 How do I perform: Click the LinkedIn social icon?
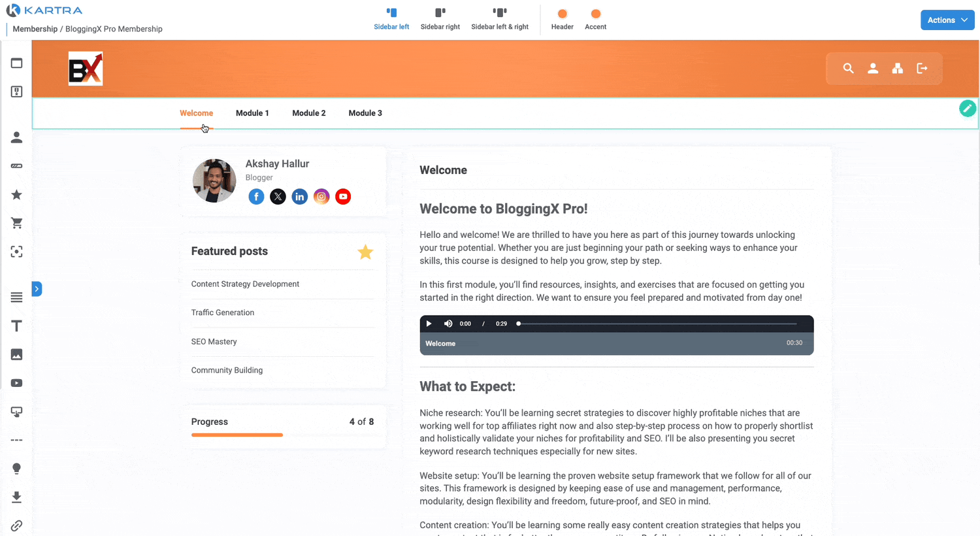point(299,197)
